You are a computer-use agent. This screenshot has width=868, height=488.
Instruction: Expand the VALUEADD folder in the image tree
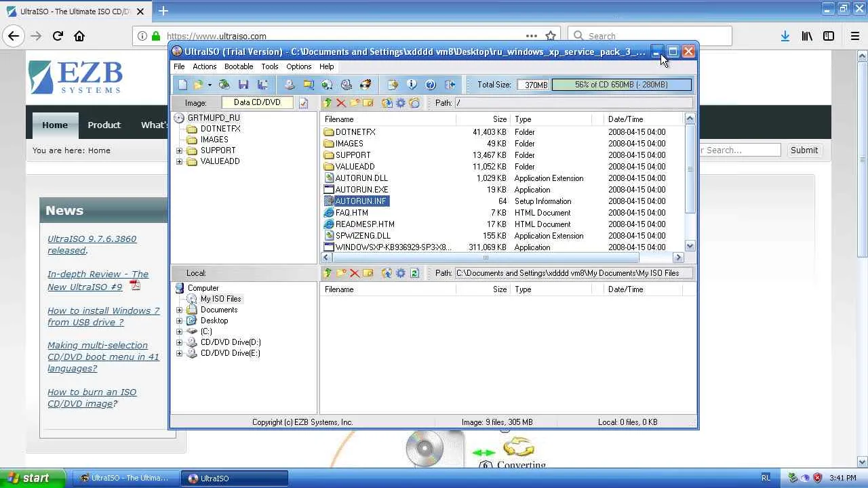coord(179,161)
